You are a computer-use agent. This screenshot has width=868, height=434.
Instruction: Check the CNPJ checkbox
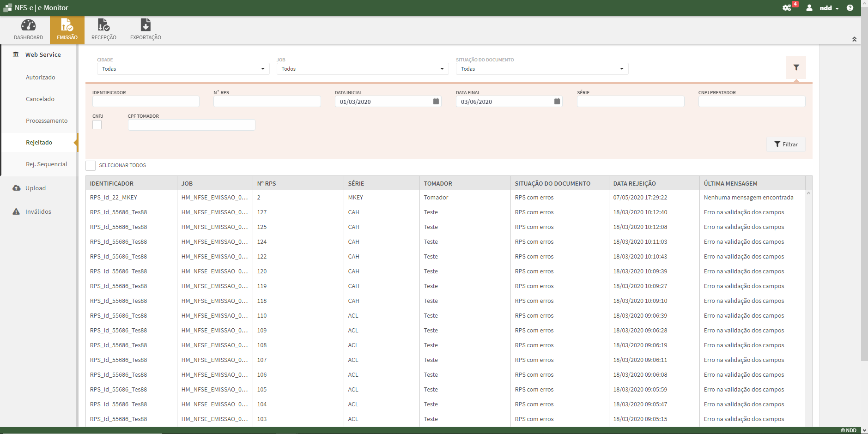coord(97,125)
